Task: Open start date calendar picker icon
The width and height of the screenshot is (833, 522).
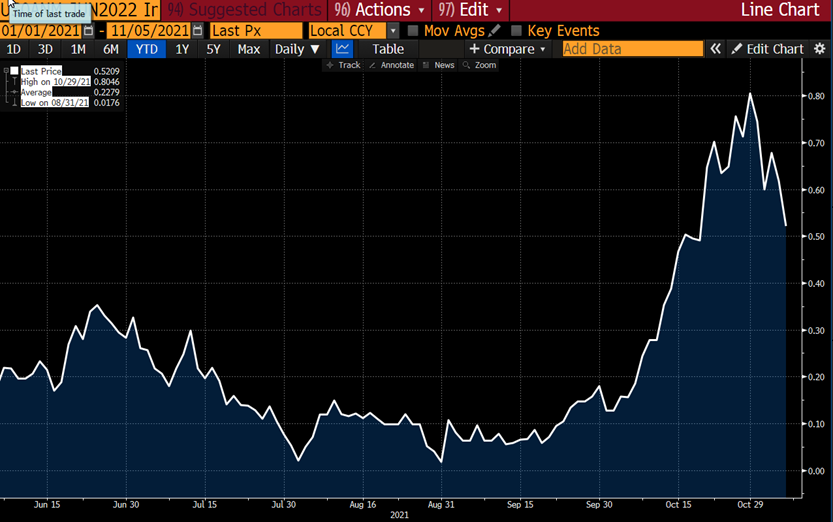Action: tap(89, 31)
